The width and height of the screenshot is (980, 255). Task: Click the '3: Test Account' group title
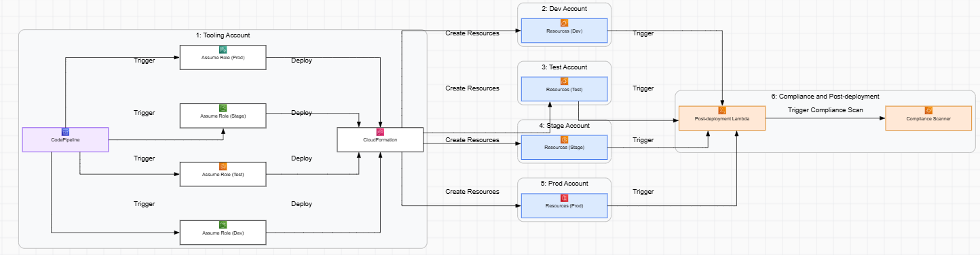564,67
